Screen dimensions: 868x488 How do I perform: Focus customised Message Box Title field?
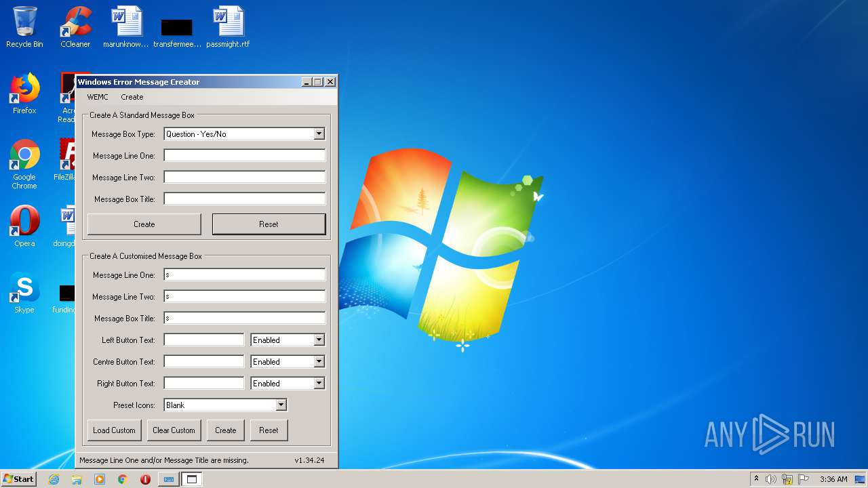click(245, 319)
